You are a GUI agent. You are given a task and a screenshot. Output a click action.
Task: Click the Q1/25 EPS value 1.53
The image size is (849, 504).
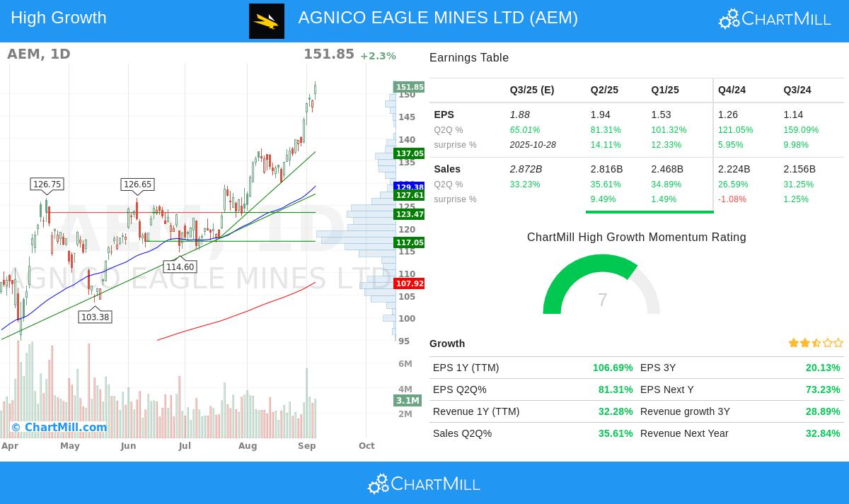click(662, 115)
